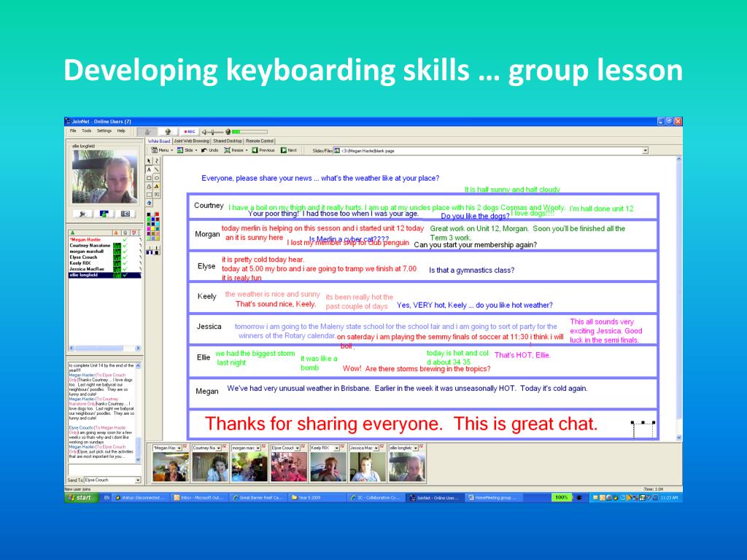Pick the red color swatch

point(158,214)
